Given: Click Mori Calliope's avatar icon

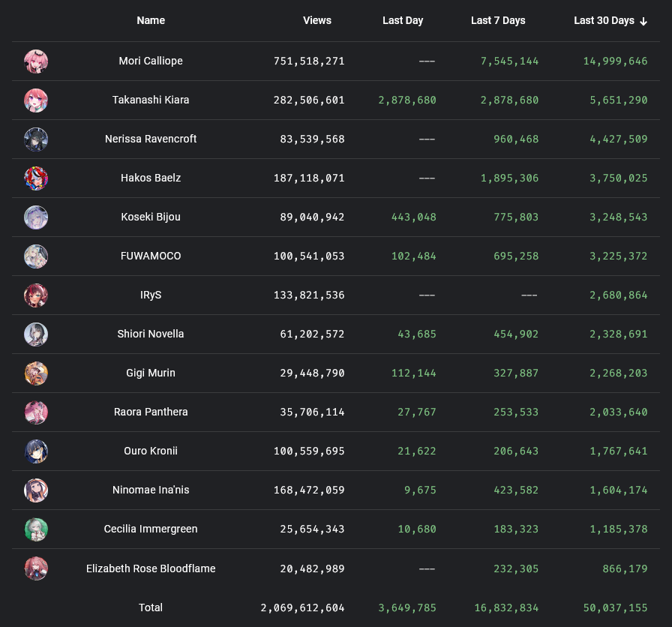Looking at the screenshot, I should 36,61.
